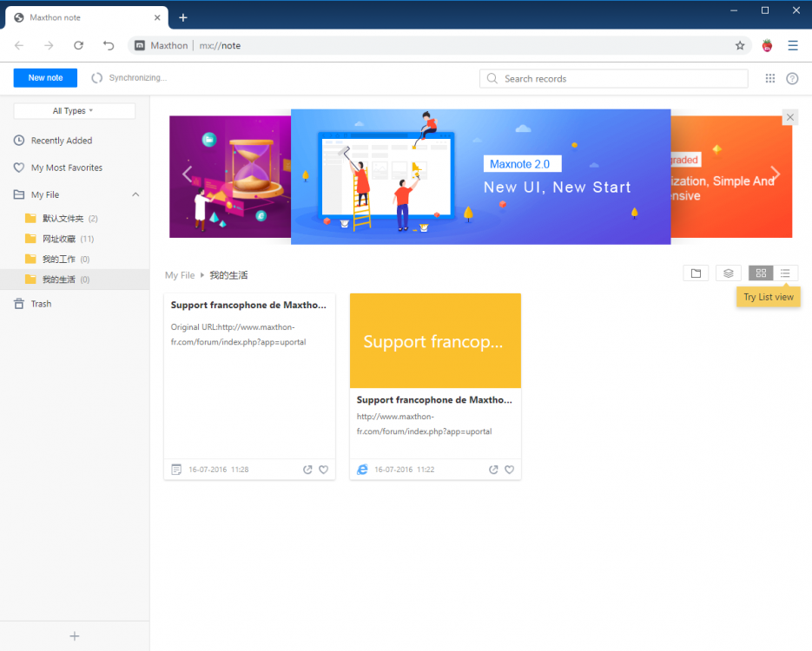Click inside the Search records field
This screenshot has width=812, height=651.
pos(613,78)
